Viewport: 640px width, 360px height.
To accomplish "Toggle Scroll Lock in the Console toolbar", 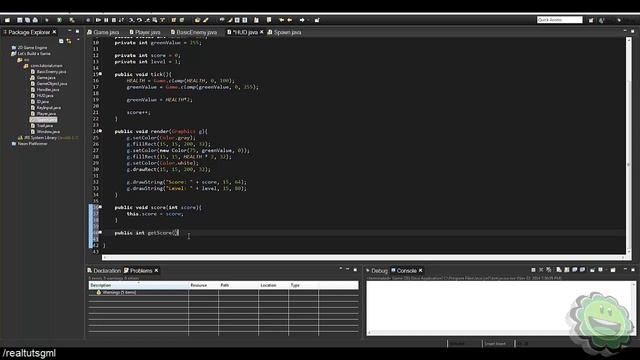I will pos(567,270).
